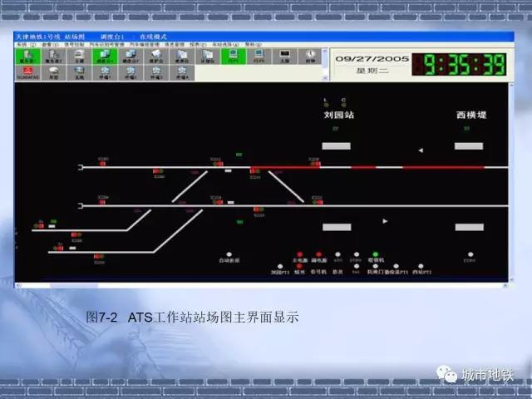Open the 列车识别号管理 menu
This screenshot has height=399, width=532.
(92, 45)
